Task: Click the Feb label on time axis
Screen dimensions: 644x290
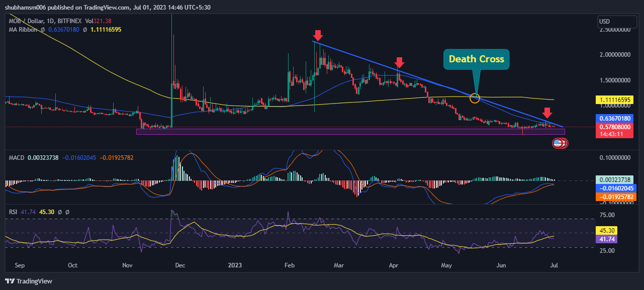Action: pos(289,265)
